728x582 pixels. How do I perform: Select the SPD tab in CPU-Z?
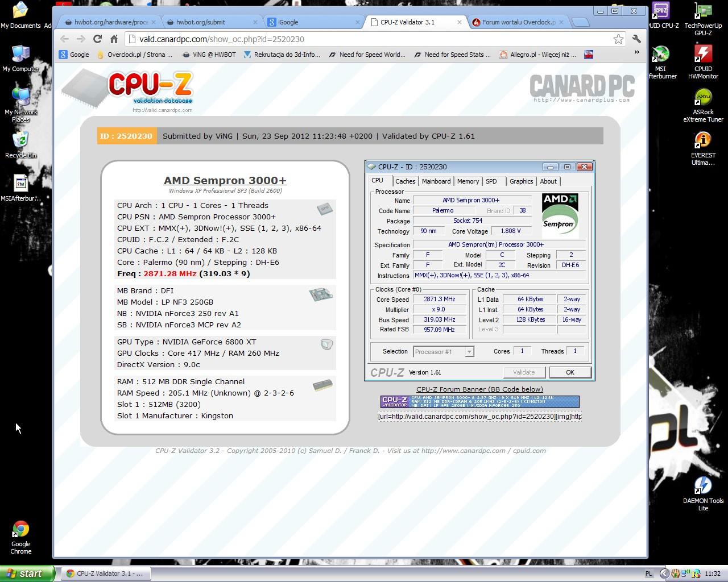pyautogui.click(x=491, y=181)
